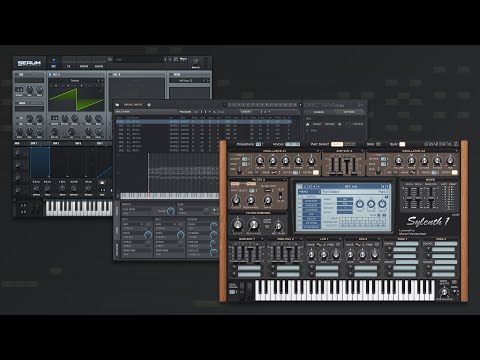The width and height of the screenshot is (480, 360).
Task: Click the sampler's power icon
Action: [x=149, y=105]
